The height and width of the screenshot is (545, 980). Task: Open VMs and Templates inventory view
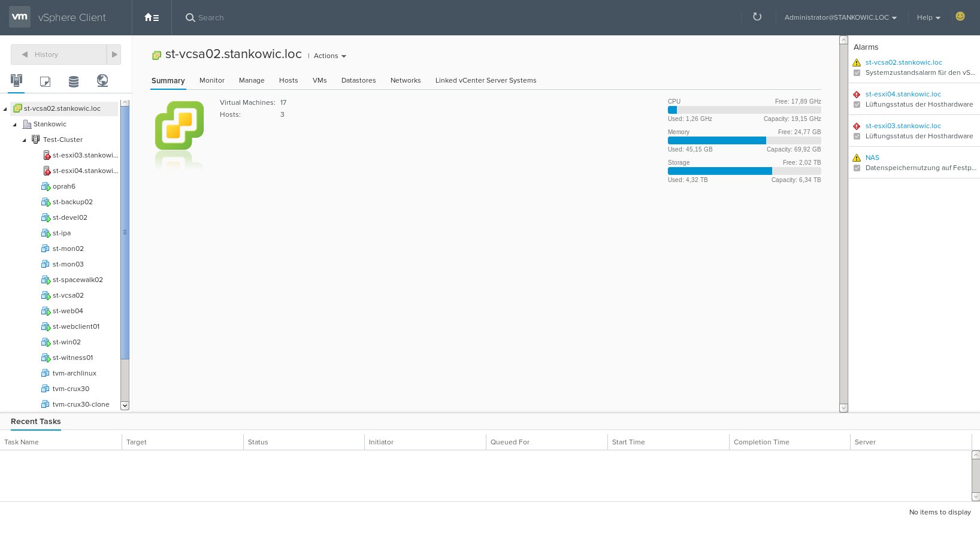(45, 81)
